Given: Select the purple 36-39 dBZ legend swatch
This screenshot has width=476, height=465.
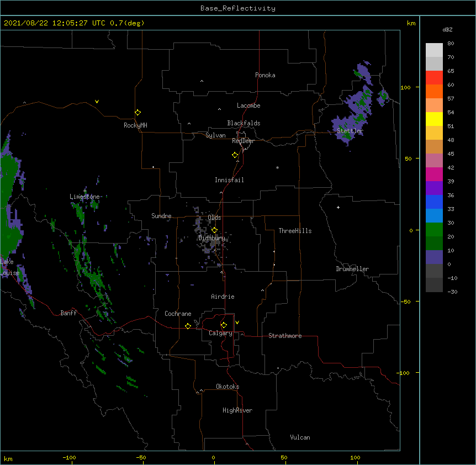Looking at the screenshot, I should coord(434,188).
